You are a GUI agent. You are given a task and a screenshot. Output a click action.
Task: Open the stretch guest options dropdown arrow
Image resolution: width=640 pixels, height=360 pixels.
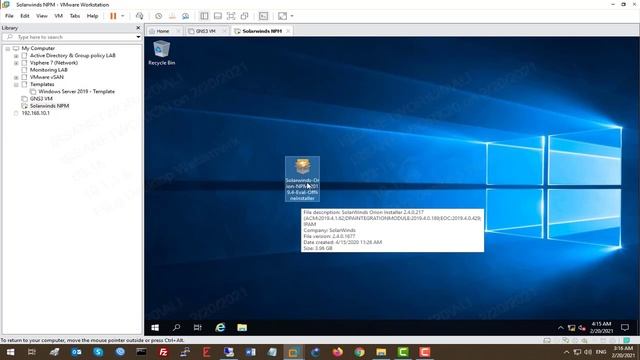point(292,16)
